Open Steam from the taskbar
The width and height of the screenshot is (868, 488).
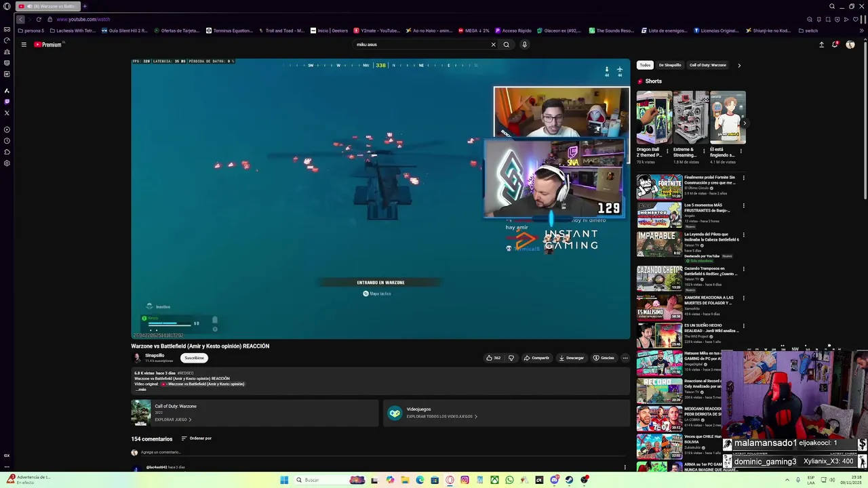pyautogui.click(x=569, y=480)
